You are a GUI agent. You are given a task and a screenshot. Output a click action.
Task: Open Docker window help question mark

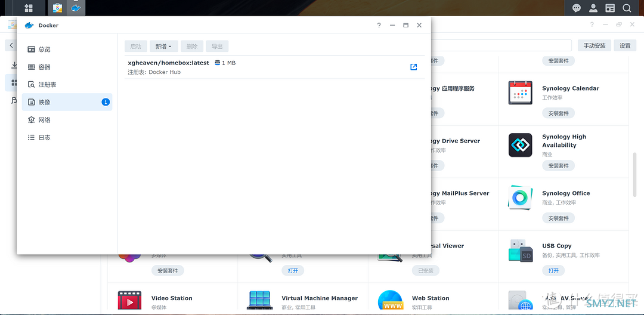click(x=379, y=25)
